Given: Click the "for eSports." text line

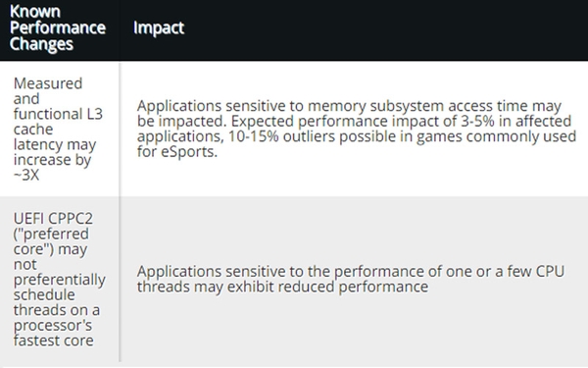Looking at the screenshot, I should [177, 152].
